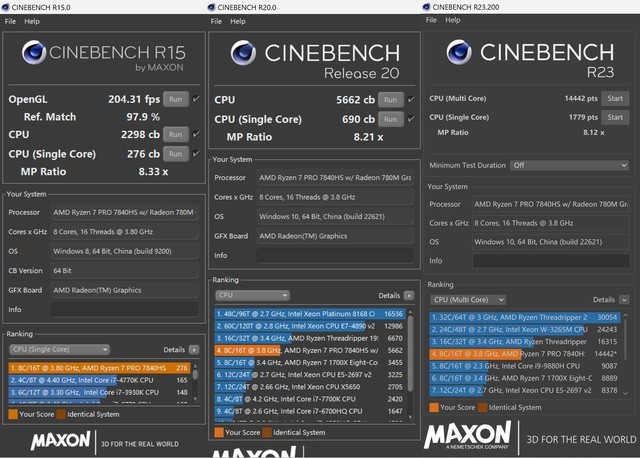
Task: Open the Minimum Test Duration dropdown
Action: tap(568, 165)
